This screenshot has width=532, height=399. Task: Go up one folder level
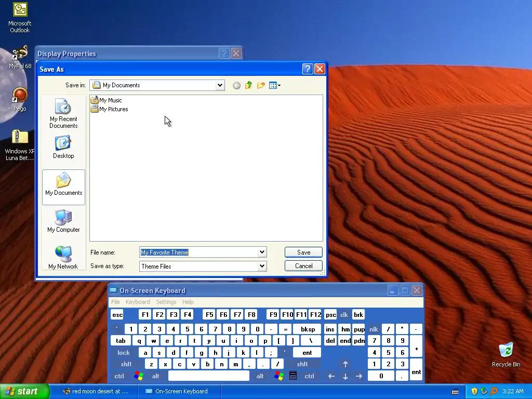[x=249, y=85]
